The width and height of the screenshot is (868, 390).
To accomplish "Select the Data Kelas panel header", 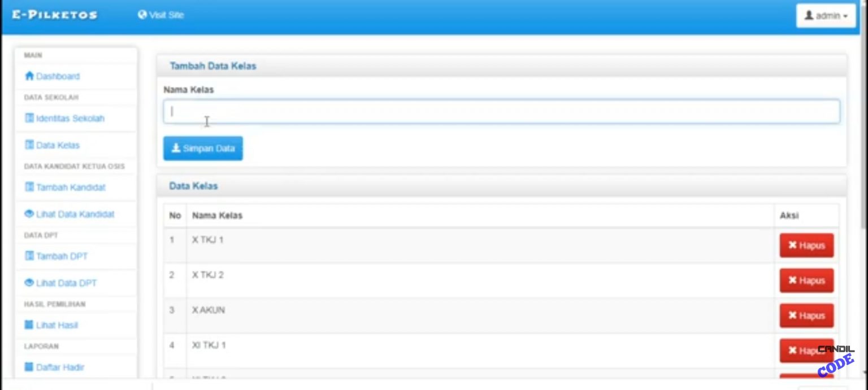I will [x=192, y=185].
